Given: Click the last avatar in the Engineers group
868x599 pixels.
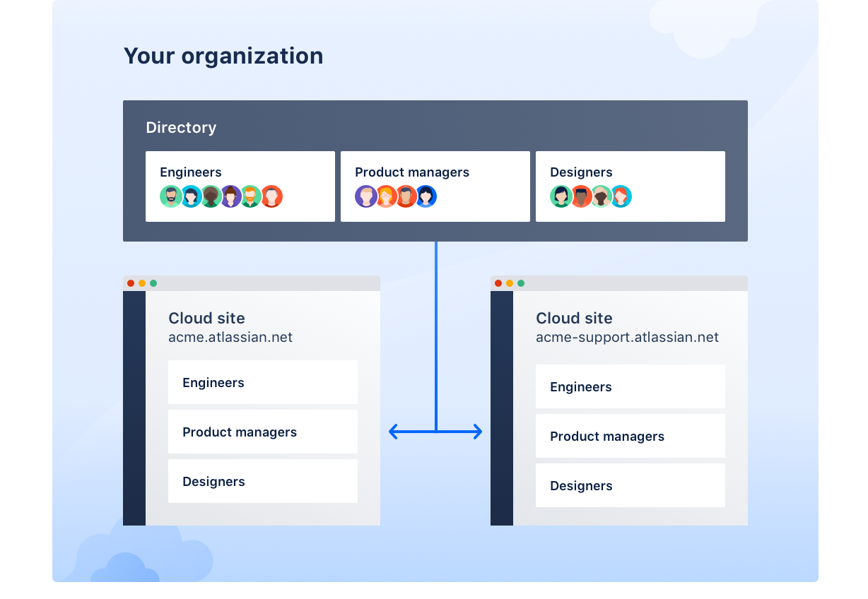Looking at the screenshot, I should (272, 196).
